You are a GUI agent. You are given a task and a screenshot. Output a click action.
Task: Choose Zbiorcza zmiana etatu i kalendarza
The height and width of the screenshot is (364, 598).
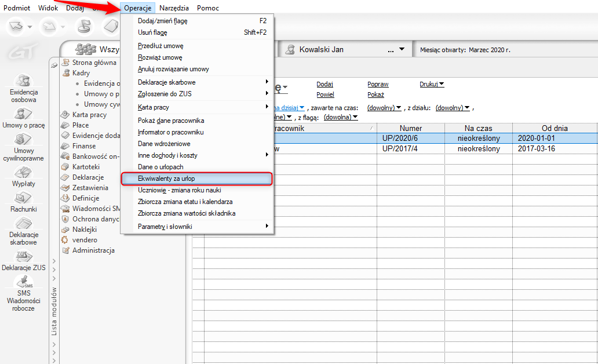(x=197, y=202)
